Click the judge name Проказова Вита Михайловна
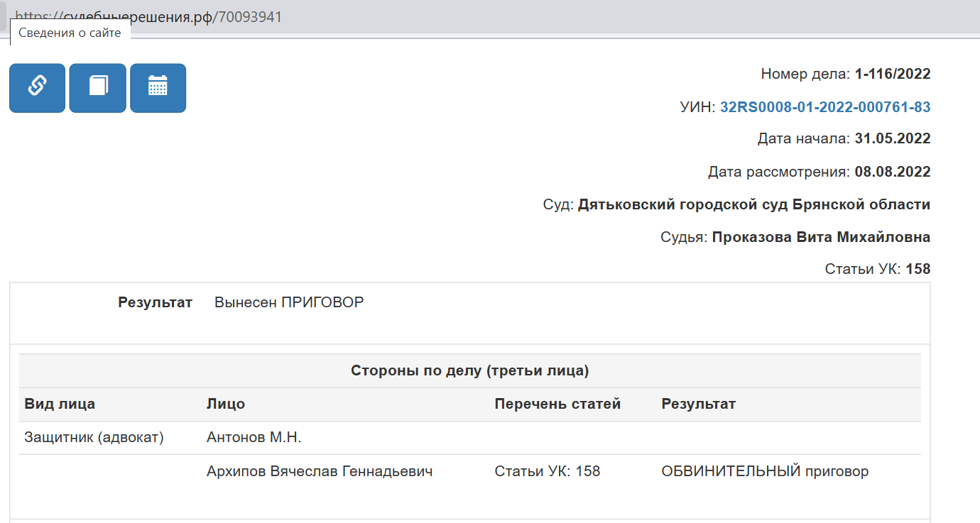980x523 pixels. pyautogui.click(x=821, y=237)
